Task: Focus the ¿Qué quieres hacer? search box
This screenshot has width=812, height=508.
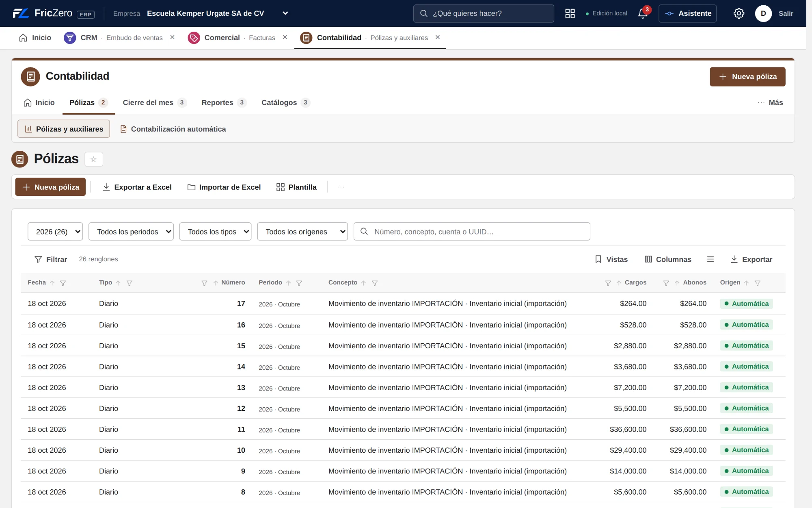Action: click(x=484, y=13)
